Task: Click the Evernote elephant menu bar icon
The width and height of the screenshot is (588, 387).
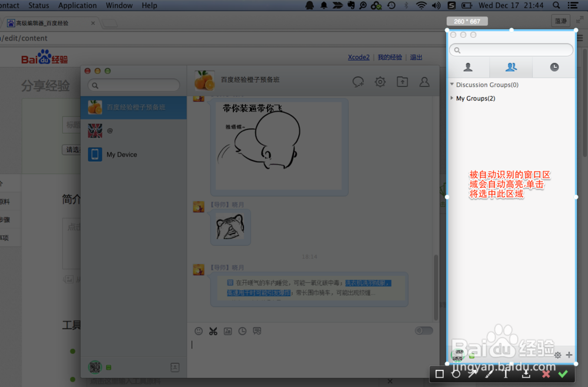Action: 351,5
